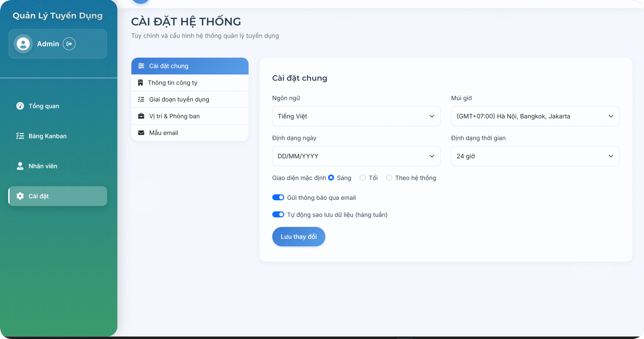Toggle Gửi thông báo qua email switch
The width and height of the screenshot is (644, 339).
278,198
